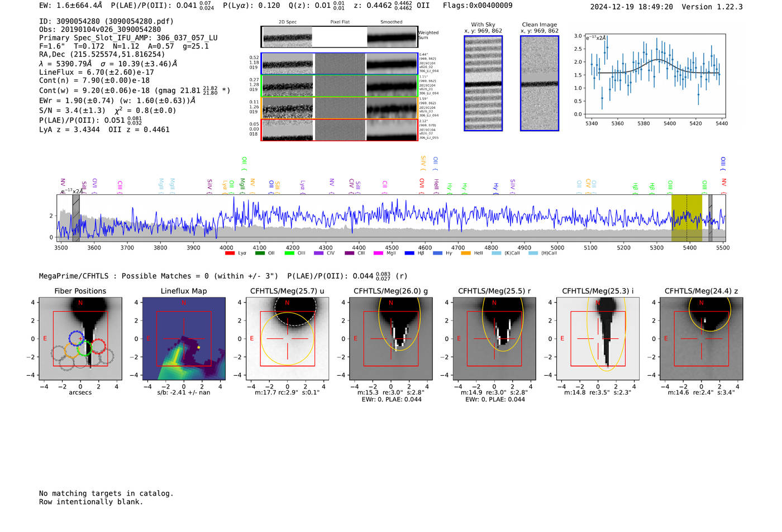This screenshot has width=782, height=532.
Task: Click the 'z: 0.4462' header value
Action: [384, 5]
